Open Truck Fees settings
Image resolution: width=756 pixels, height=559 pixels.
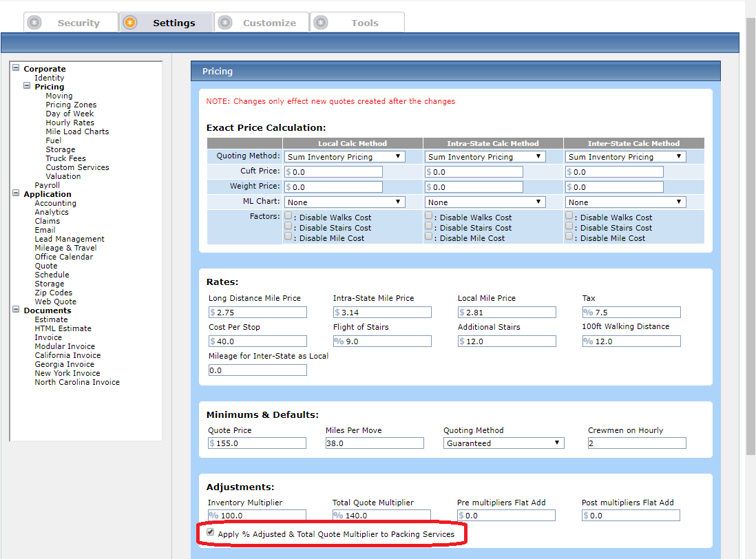[x=65, y=158]
